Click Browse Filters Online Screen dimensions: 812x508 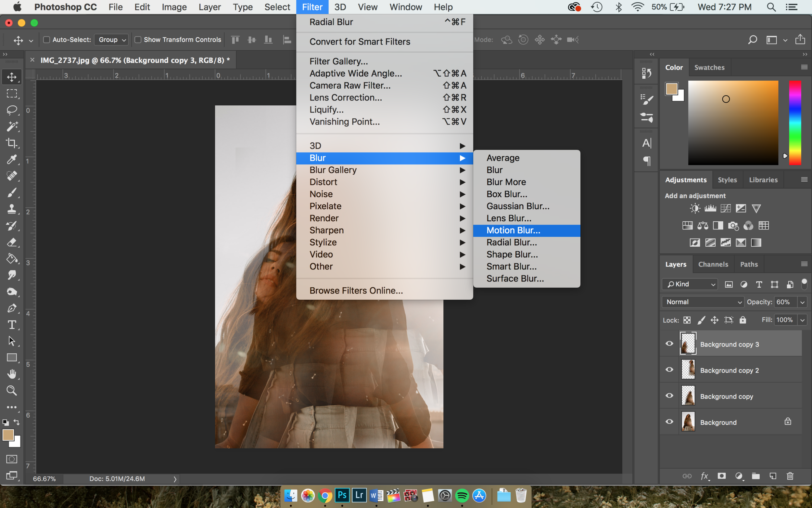click(x=384, y=291)
